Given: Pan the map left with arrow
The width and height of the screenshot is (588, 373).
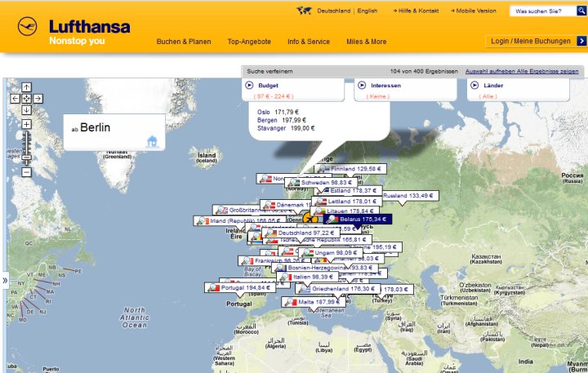Looking at the screenshot, I should click(x=15, y=99).
